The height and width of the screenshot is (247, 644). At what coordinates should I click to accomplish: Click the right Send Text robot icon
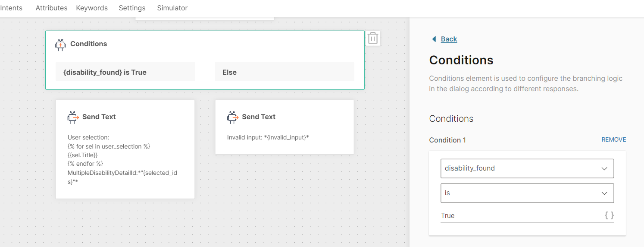(233, 117)
